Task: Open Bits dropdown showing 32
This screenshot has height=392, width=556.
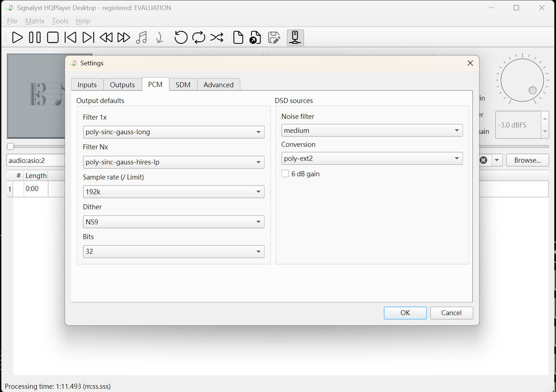Action: (174, 252)
